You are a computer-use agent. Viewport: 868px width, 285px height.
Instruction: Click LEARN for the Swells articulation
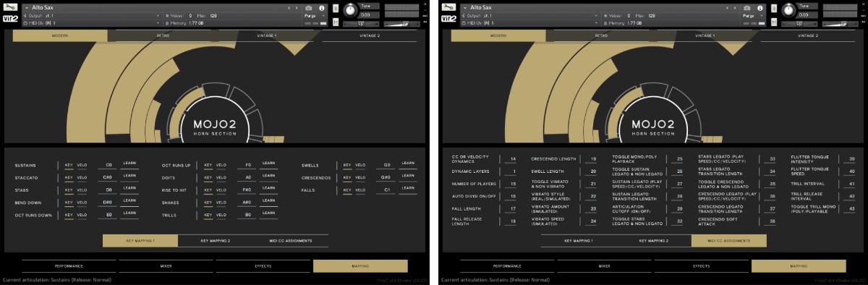point(408,163)
